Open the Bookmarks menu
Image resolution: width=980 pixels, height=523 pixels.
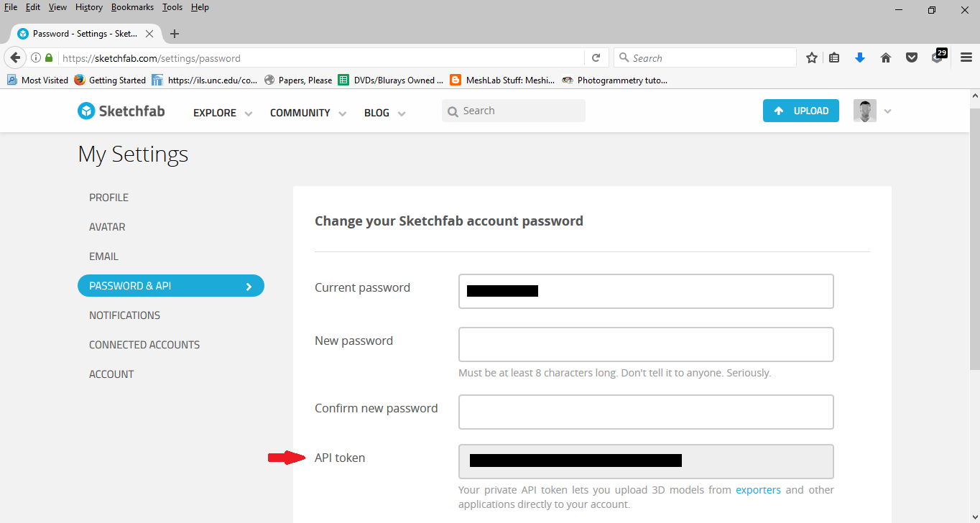click(132, 7)
